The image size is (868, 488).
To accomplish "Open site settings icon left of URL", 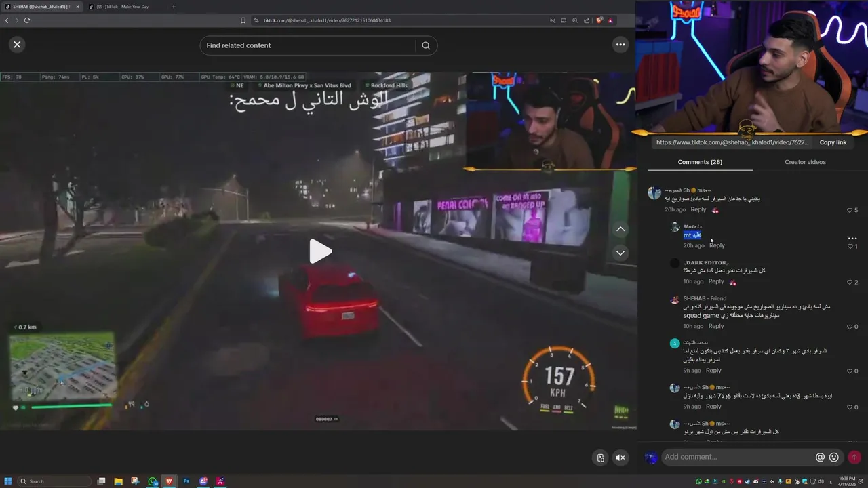I will pos(256,20).
